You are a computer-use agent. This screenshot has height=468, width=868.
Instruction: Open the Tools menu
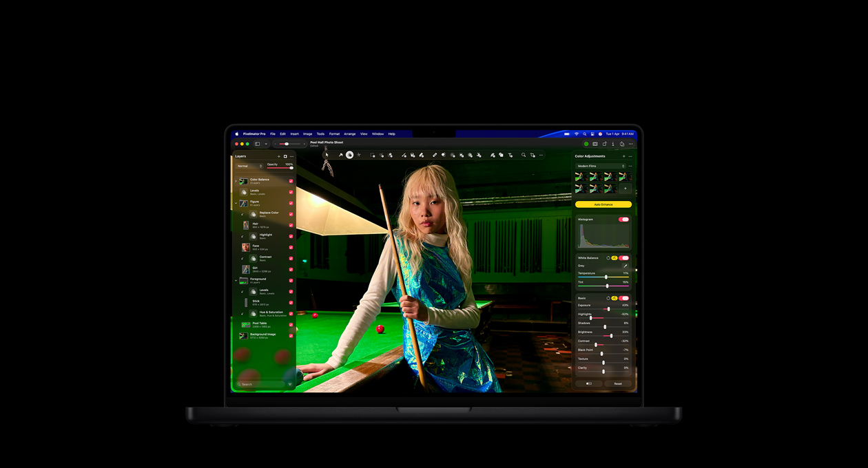pos(320,134)
